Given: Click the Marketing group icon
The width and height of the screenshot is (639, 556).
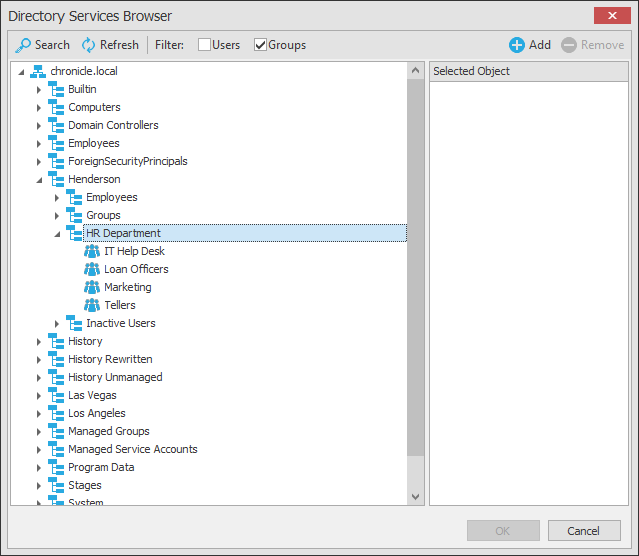Looking at the screenshot, I should point(92,287).
